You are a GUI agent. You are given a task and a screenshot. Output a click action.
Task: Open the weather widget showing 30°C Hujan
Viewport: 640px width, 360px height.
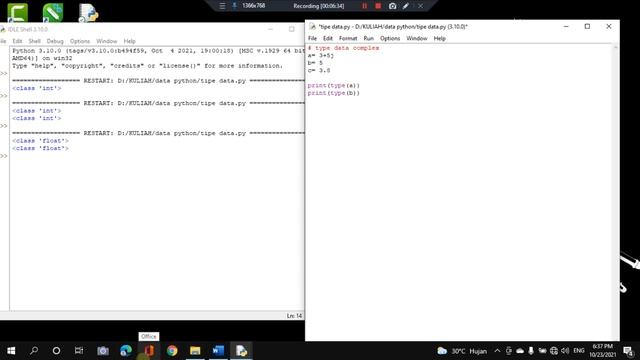click(x=462, y=351)
